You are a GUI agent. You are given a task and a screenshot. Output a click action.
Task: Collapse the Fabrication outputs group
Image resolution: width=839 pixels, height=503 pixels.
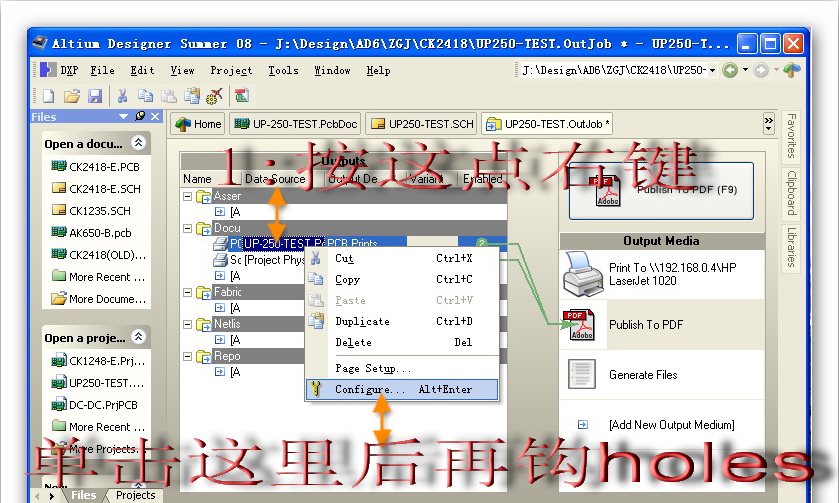[187, 293]
